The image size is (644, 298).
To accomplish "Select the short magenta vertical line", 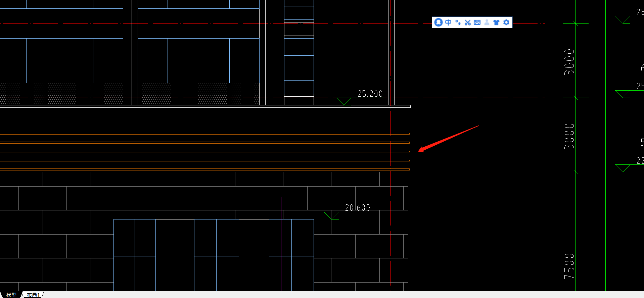I will click(x=287, y=206).
